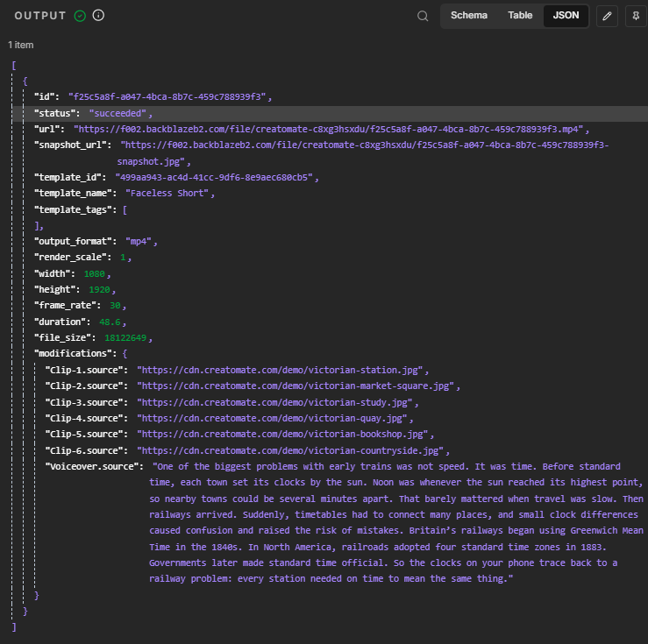Switch to the Table view tab
The image size is (648, 644).
[x=520, y=16]
